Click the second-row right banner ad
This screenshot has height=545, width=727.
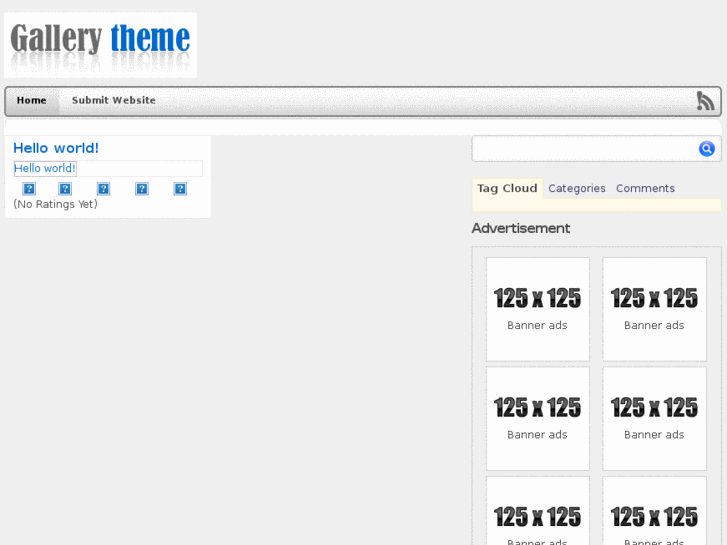point(654,418)
